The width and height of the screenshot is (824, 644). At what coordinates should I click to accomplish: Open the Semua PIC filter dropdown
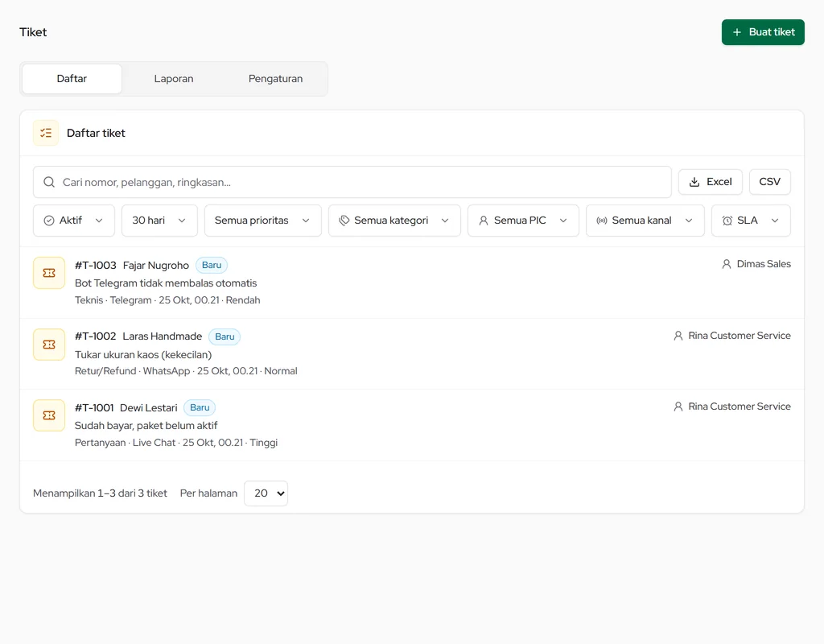pyautogui.click(x=523, y=221)
